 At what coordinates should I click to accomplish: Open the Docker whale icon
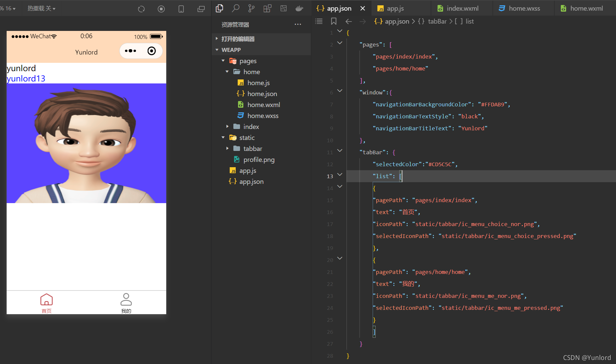(x=300, y=8)
